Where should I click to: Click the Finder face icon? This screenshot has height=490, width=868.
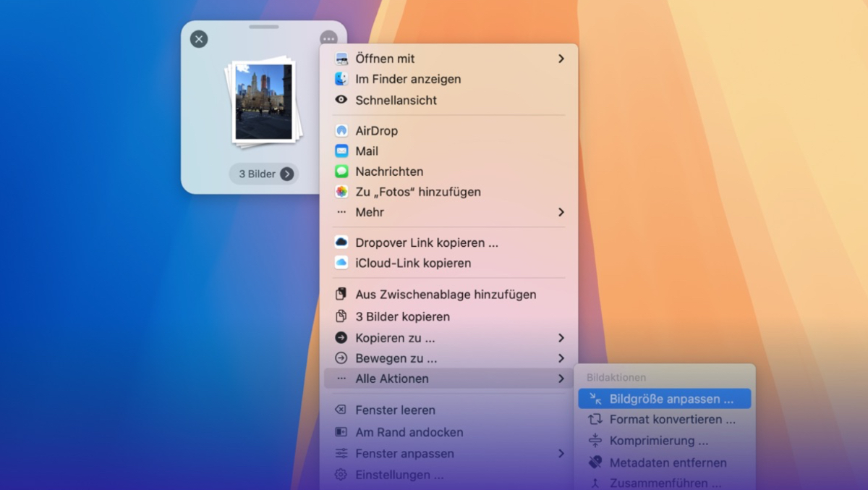pos(341,79)
